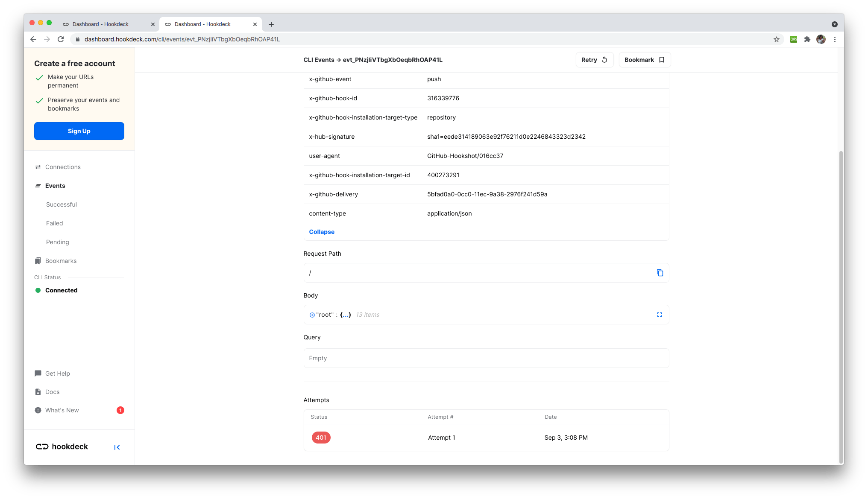This screenshot has width=868, height=499.
Task: Reload the browser page
Action: click(61, 39)
